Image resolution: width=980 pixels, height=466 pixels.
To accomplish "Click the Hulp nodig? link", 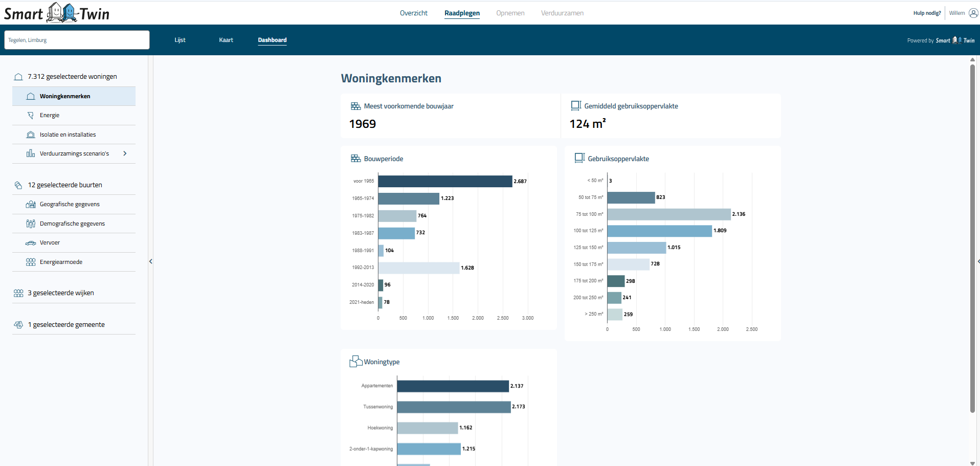I will point(926,13).
